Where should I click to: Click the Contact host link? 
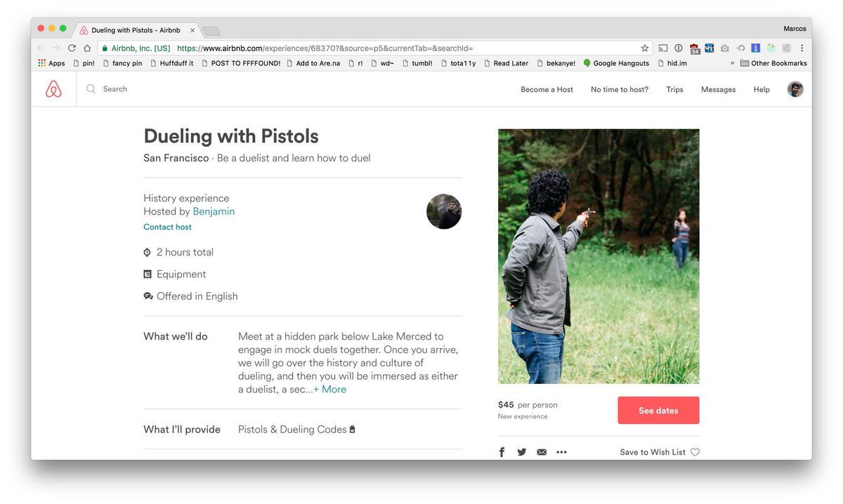pos(167,227)
